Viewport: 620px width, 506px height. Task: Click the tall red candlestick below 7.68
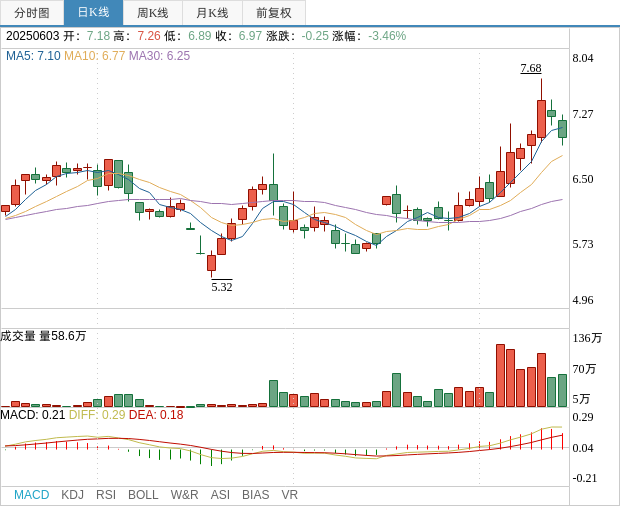[x=541, y=119]
